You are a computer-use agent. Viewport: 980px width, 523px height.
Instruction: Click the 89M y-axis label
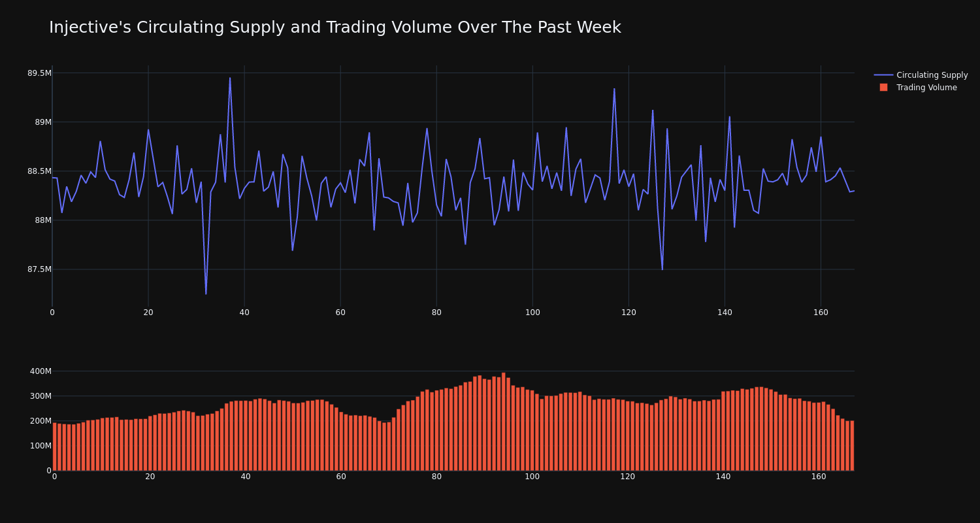43,122
